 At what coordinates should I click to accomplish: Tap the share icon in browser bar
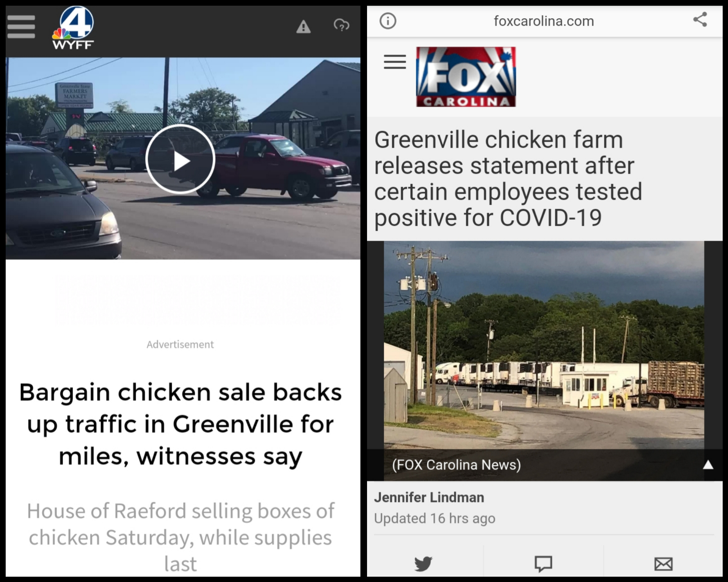700,20
